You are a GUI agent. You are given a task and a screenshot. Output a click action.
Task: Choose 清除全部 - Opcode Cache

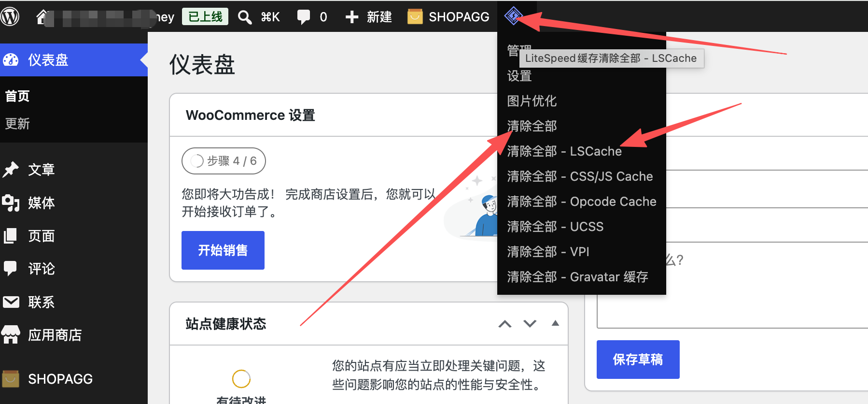pos(582,202)
